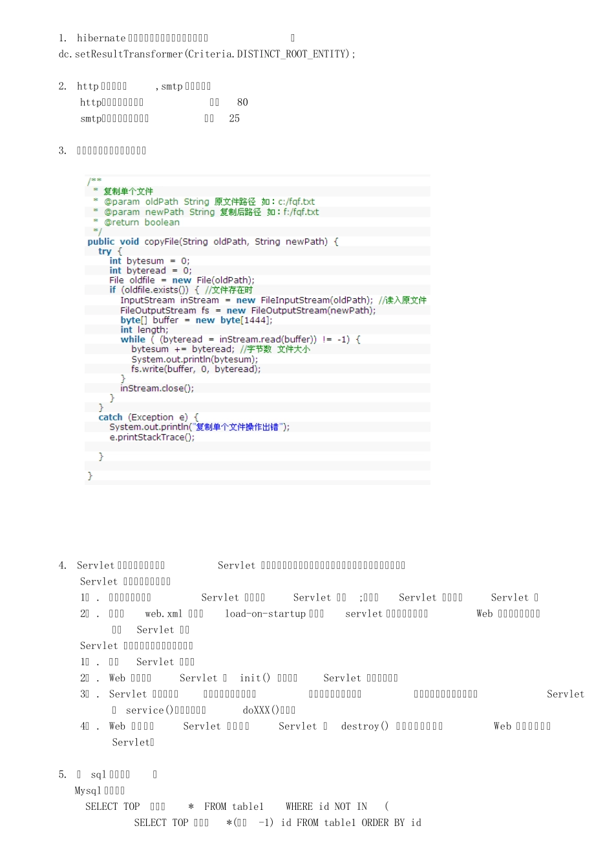The height and width of the screenshot is (868, 614).
Task: Click the "File oldfile = new File(oldPath);" line
Action: (x=182, y=280)
